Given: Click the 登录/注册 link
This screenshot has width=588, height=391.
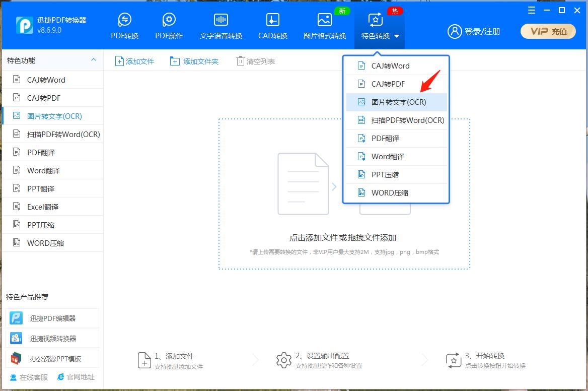Looking at the screenshot, I should pyautogui.click(x=483, y=31).
